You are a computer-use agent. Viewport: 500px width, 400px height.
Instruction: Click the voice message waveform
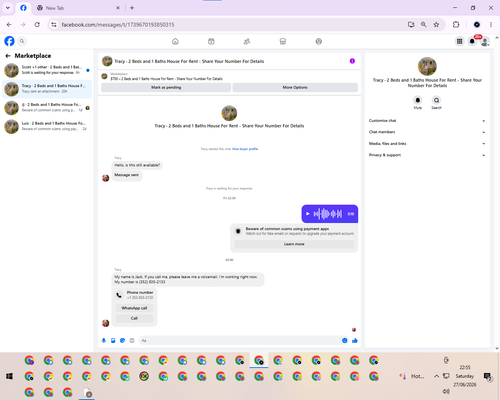[x=328, y=214]
